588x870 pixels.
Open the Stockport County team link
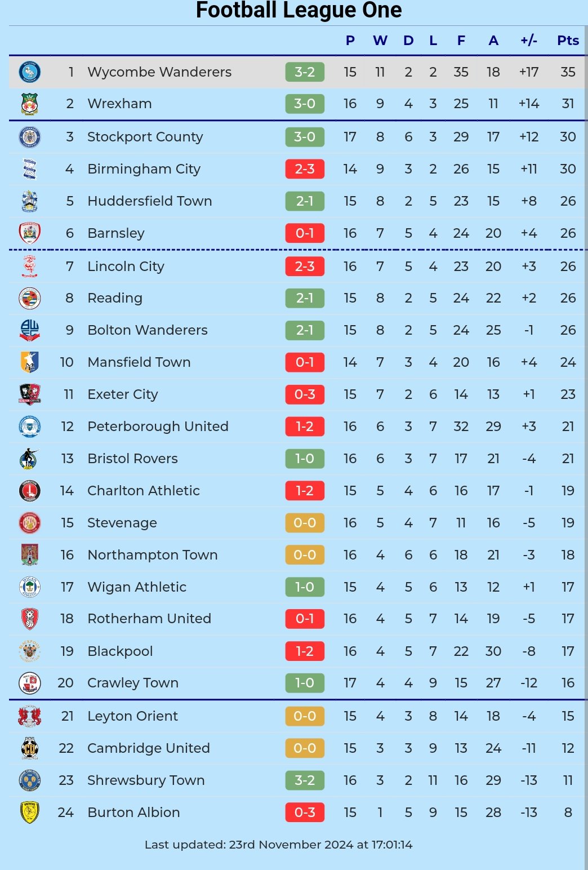point(145,137)
